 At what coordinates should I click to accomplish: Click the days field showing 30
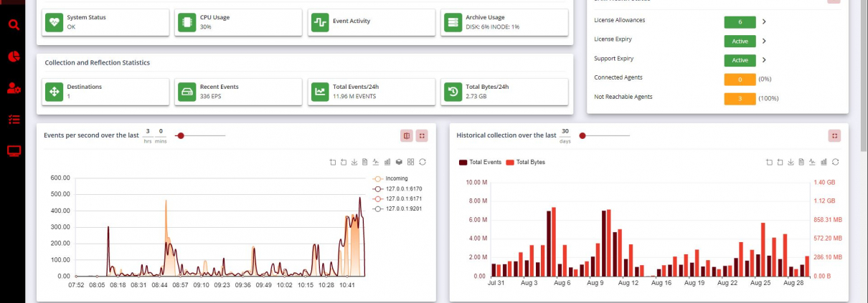(565, 131)
